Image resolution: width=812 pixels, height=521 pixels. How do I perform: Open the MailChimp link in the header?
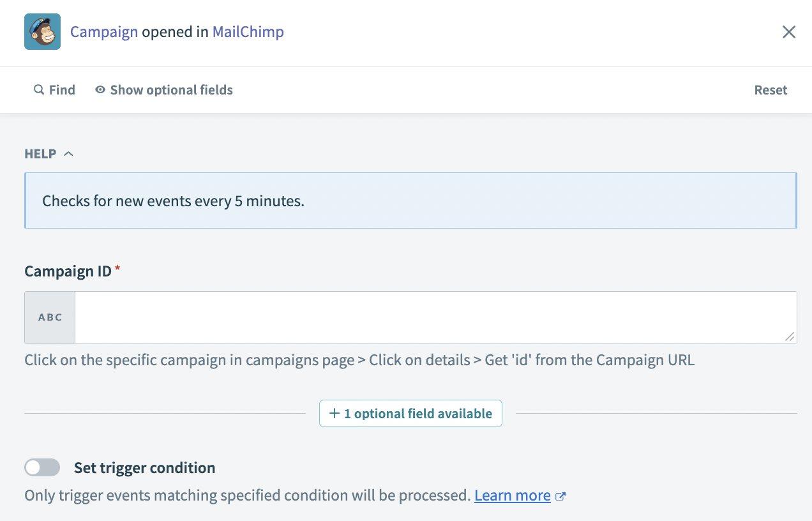(248, 31)
